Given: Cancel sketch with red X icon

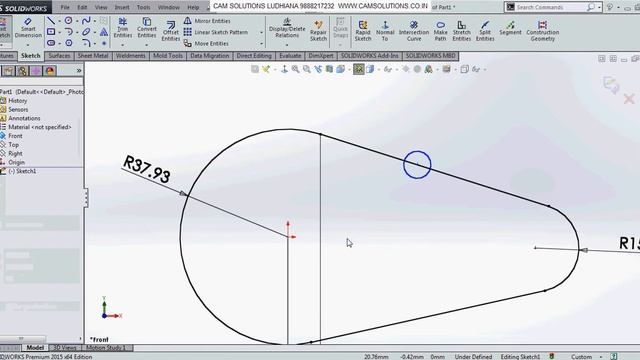Looking at the screenshot, I should tap(629, 99).
